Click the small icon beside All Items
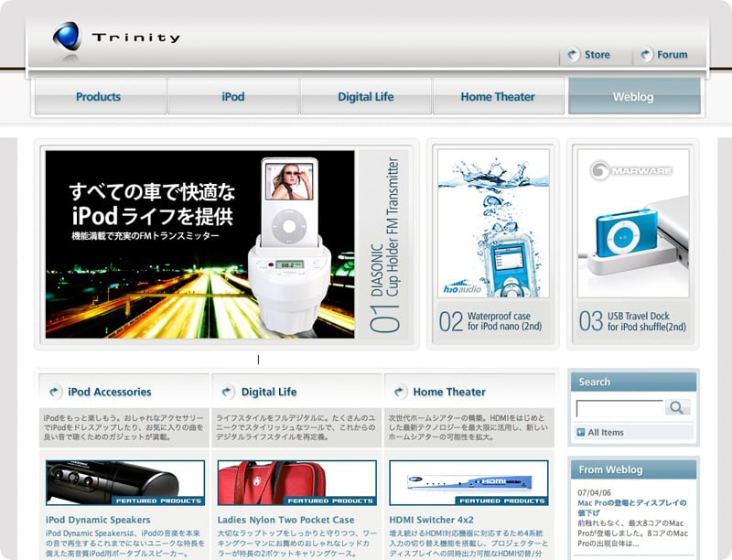 click(580, 432)
